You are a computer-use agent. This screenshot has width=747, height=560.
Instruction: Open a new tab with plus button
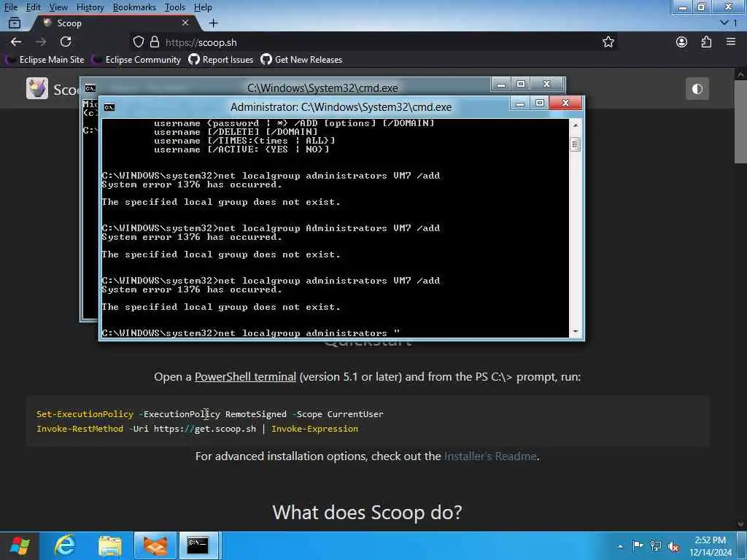(x=214, y=23)
